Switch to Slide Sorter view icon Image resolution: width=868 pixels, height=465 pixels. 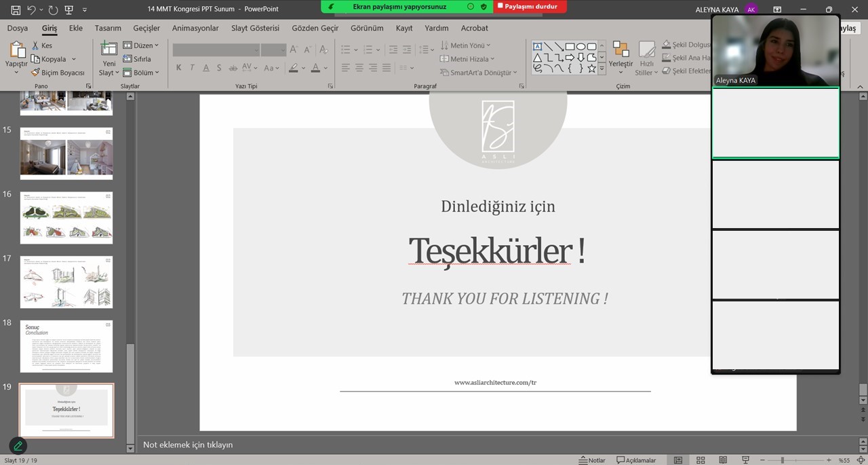(x=701, y=460)
